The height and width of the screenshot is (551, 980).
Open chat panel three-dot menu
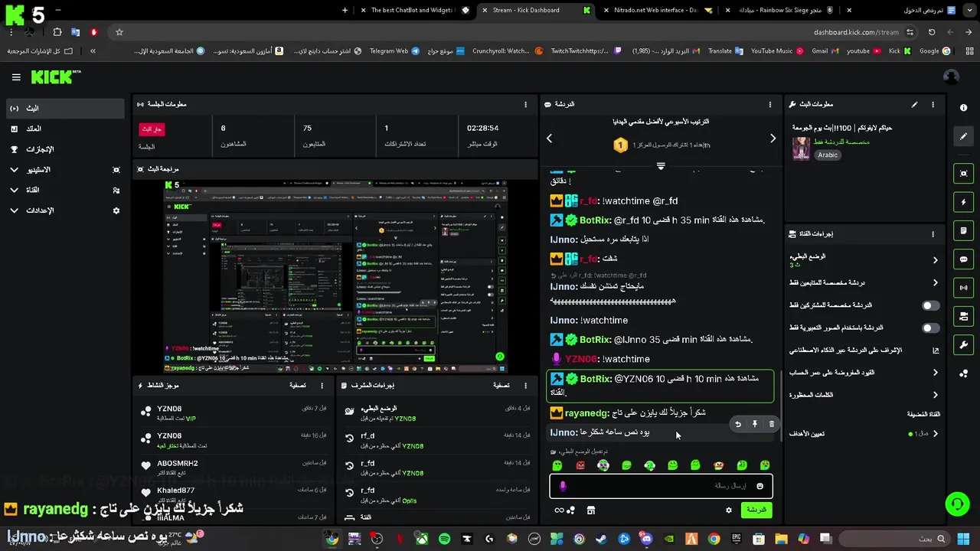click(770, 104)
